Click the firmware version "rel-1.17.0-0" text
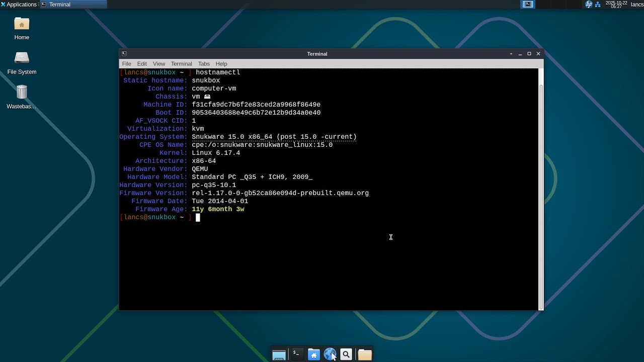 (x=216, y=193)
